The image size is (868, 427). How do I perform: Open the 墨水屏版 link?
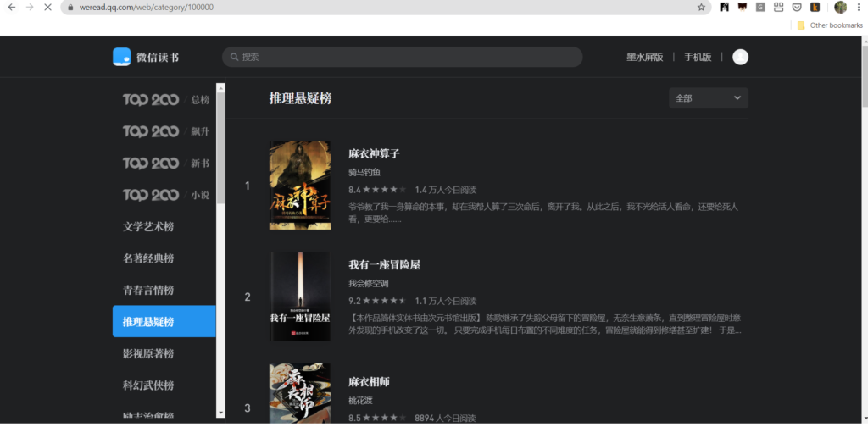(645, 57)
